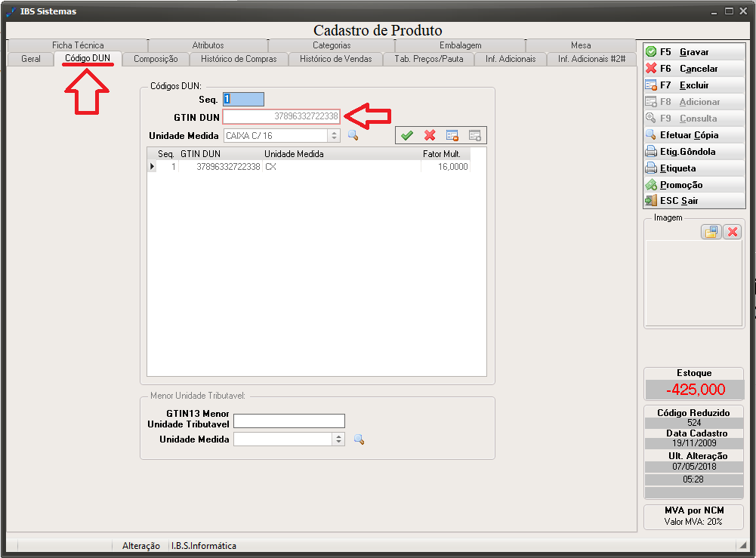This screenshot has height=558, width=756.
Task: Click Fator Mult. cell 16,0000
Action: point(446,167)
